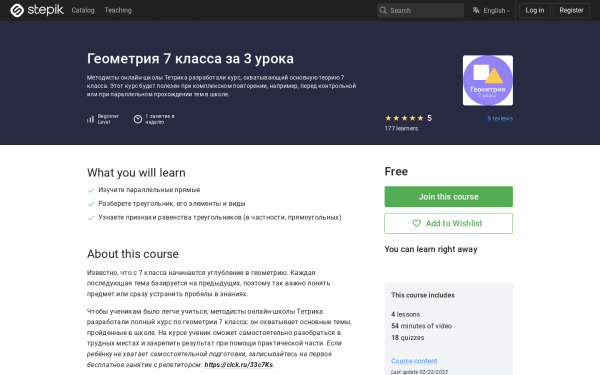Viewport: 600px width, 375px height.
Task: Click the clock icon for weekly workload
Action: (138, 119)
